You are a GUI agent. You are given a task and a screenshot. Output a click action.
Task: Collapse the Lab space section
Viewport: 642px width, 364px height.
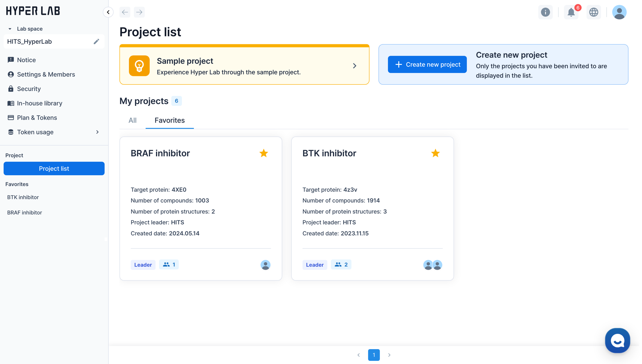10,29
